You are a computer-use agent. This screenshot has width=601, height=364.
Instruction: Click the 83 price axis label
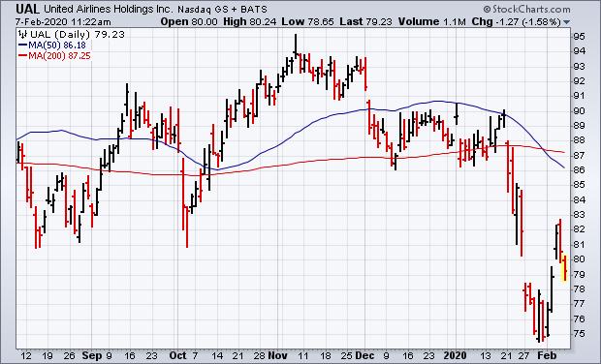coord(579,215)
